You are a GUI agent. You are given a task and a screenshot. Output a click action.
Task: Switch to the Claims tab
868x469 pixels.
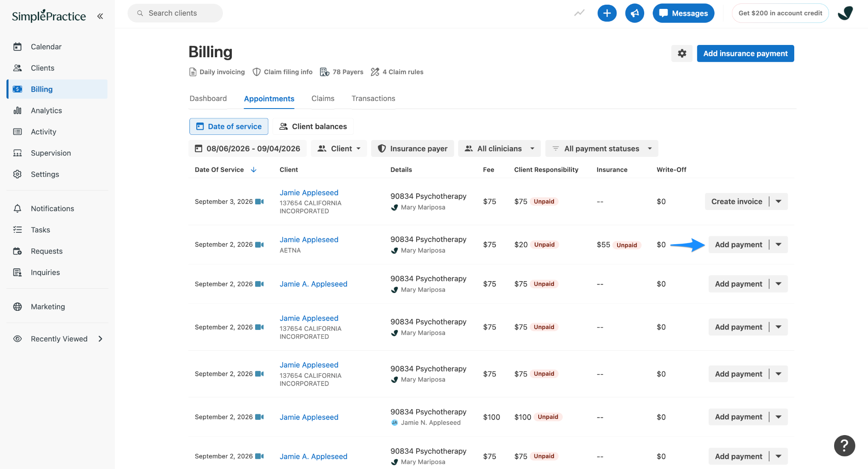click(x=323, y=98)
